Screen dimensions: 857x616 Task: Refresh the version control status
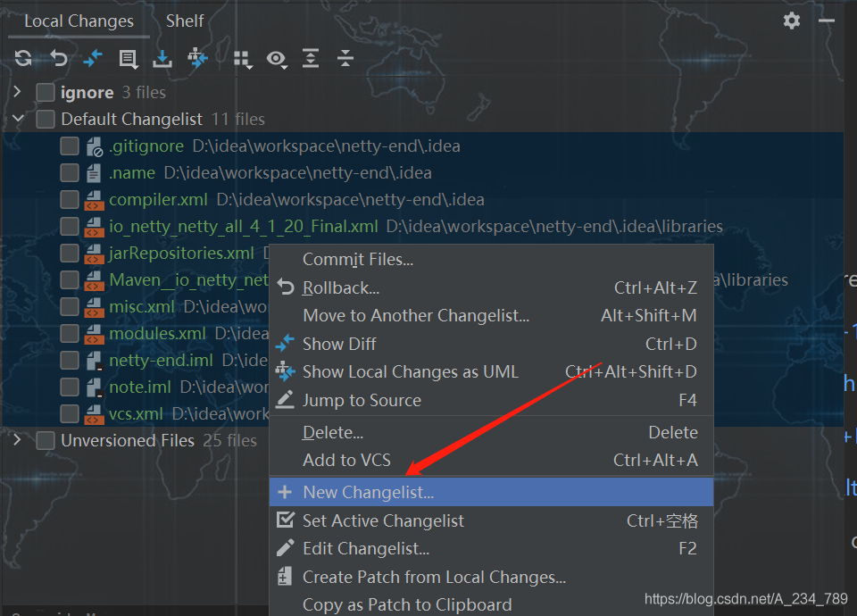click(22, 59)
